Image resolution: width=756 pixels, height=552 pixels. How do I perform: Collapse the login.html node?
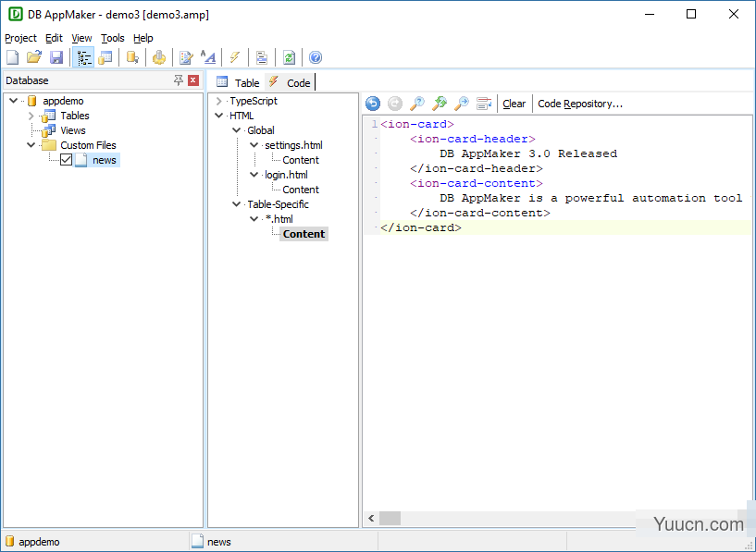(254, 175)
